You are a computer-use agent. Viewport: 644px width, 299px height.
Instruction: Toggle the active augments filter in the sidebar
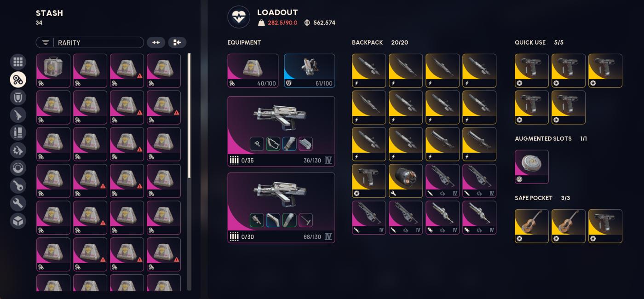[x=18, y=80]
